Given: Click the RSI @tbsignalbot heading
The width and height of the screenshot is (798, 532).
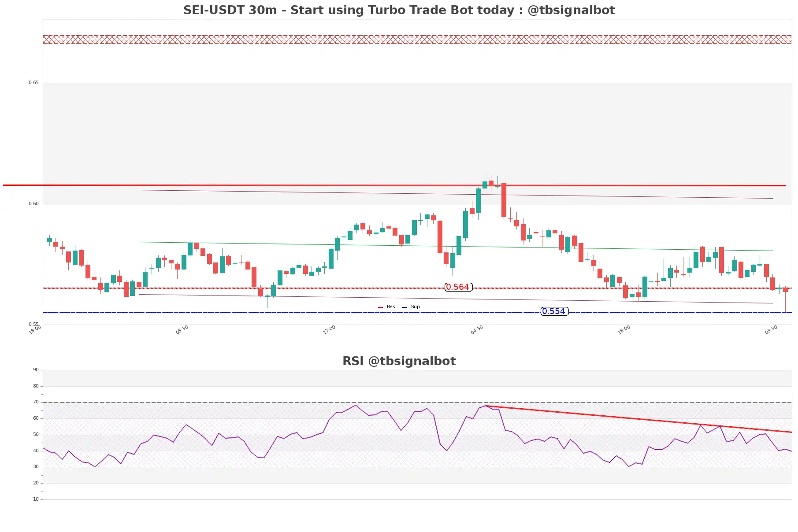Looking at the screenshot, I should [x=399, y=361].
